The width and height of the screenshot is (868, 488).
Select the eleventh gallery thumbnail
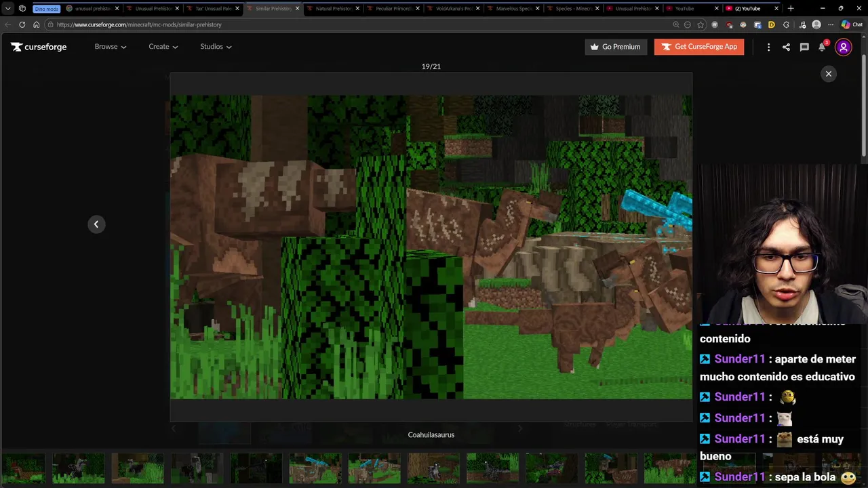pos(611,469)
